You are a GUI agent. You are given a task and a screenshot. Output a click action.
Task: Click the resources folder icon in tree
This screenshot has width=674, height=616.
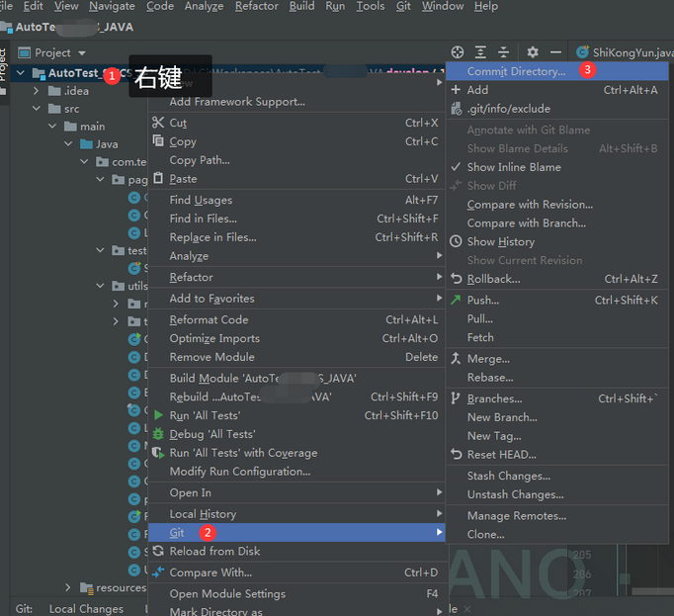point(87,588)
